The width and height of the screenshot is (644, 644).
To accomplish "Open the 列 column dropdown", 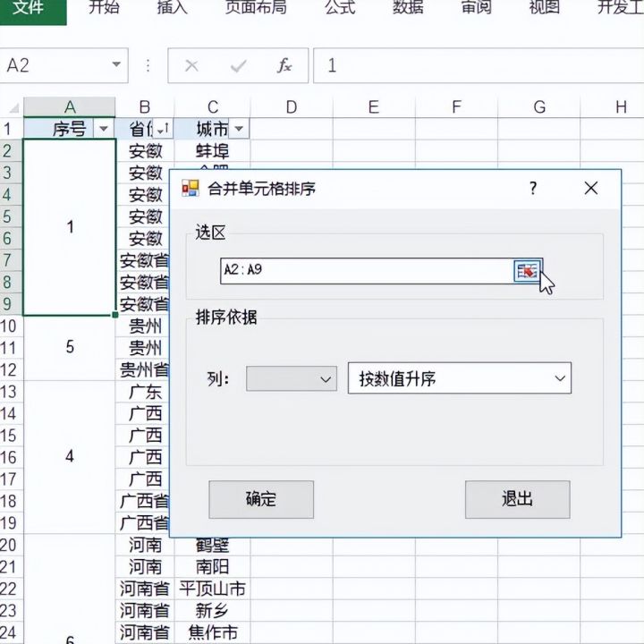I will click(x=292, y=378).
